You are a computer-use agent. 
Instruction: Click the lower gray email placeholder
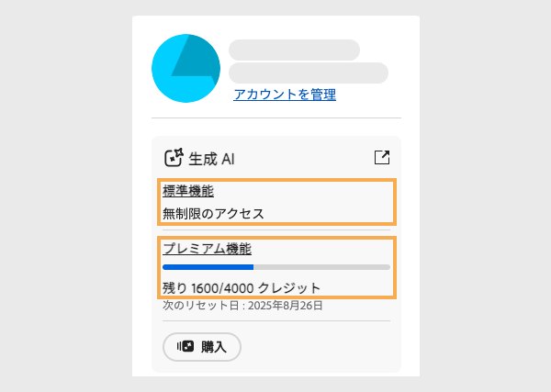click(x=308, y=73)
